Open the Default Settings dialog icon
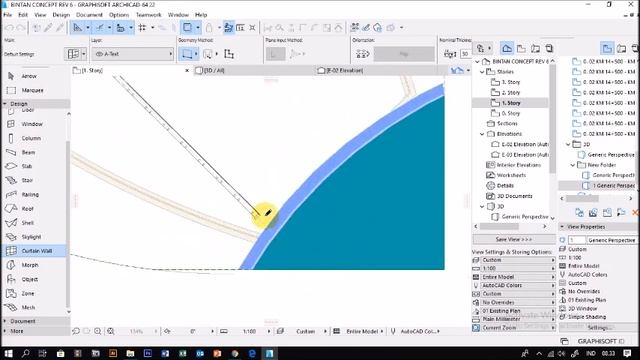 73,54
